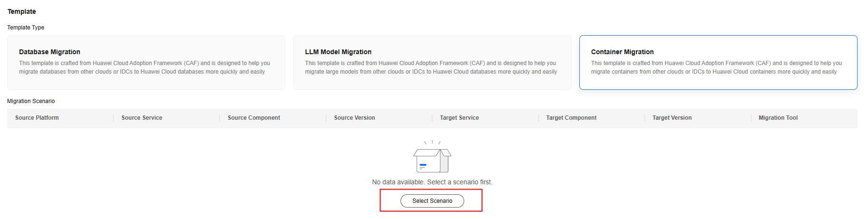
Task: Click the Migration Tool column header
Action: 778,118
